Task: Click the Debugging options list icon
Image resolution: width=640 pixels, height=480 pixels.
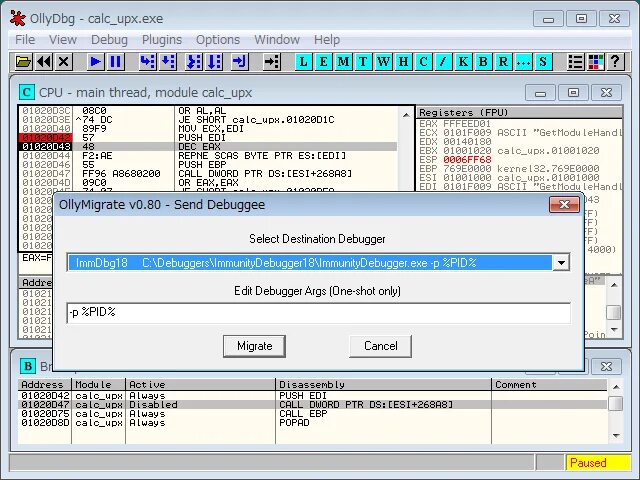Action: (x=576, y=62)
